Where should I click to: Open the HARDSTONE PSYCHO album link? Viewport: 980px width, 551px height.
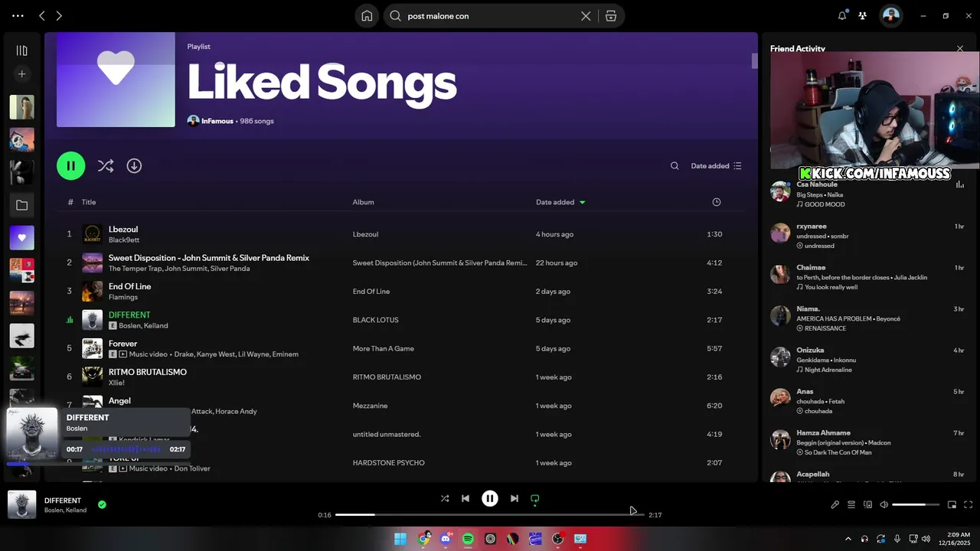tap(388, 462)
